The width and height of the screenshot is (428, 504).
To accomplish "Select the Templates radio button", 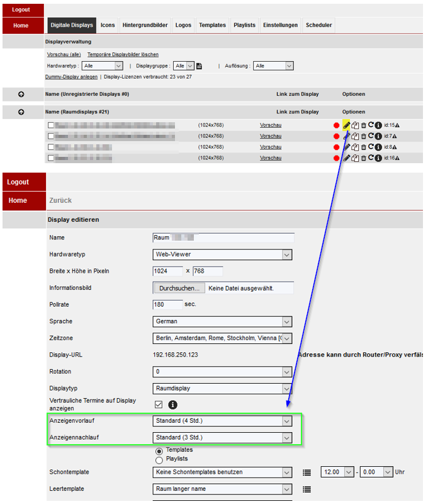I will point(159,451).
